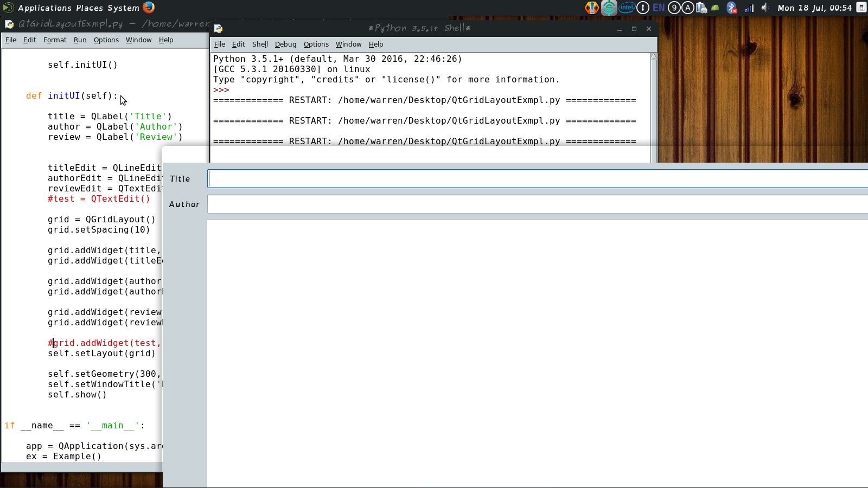Image resolution: width=868 pixels, height=488 pixels.
Task: Open the editor's Format menu
Action: (x=55, y=40)
